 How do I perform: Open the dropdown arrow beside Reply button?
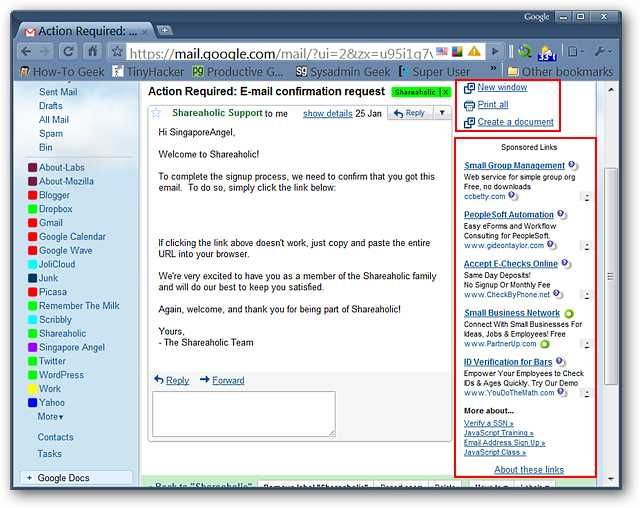point(441,113)
